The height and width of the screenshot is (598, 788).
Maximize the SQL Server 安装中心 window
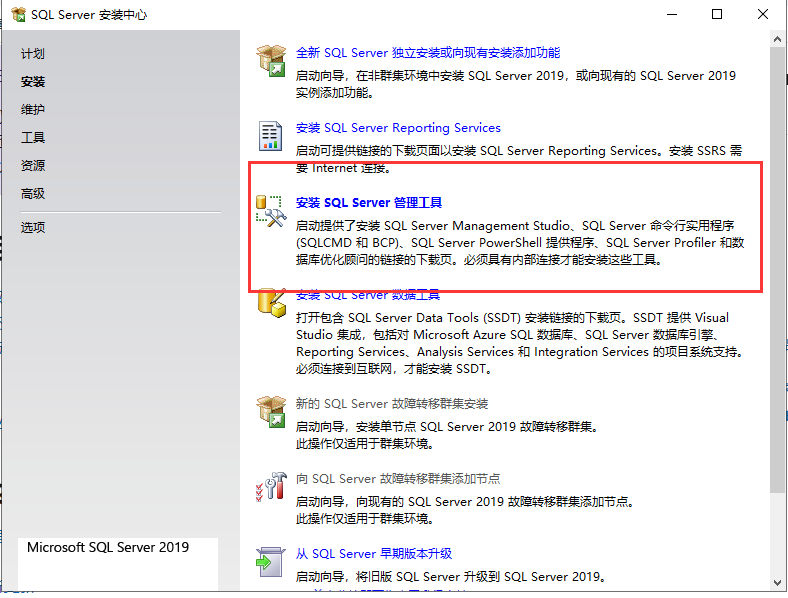coord(717,15)
